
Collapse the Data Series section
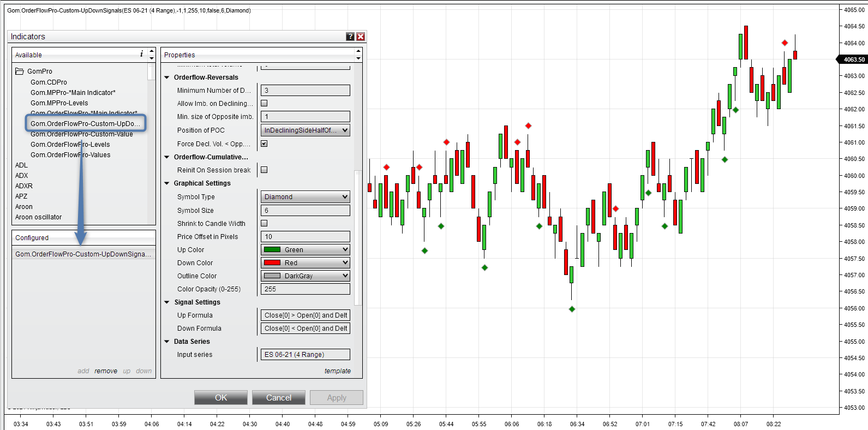click(x=167, y=342)
